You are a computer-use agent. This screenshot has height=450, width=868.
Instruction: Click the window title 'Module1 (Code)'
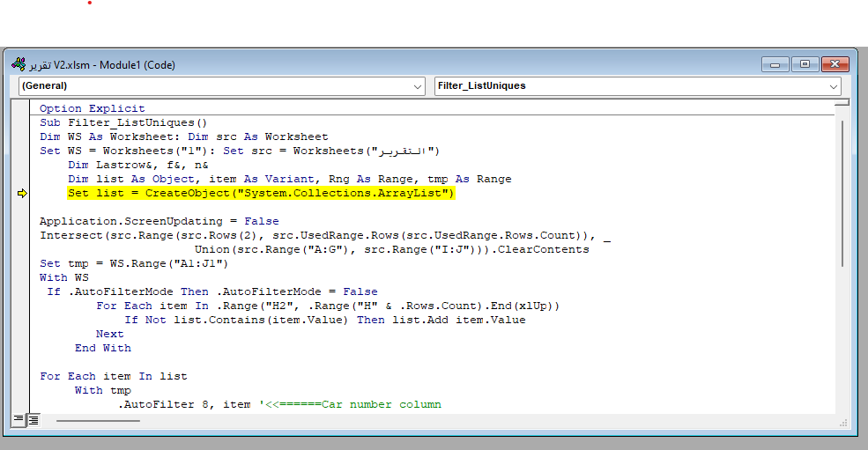pos(137,65)
